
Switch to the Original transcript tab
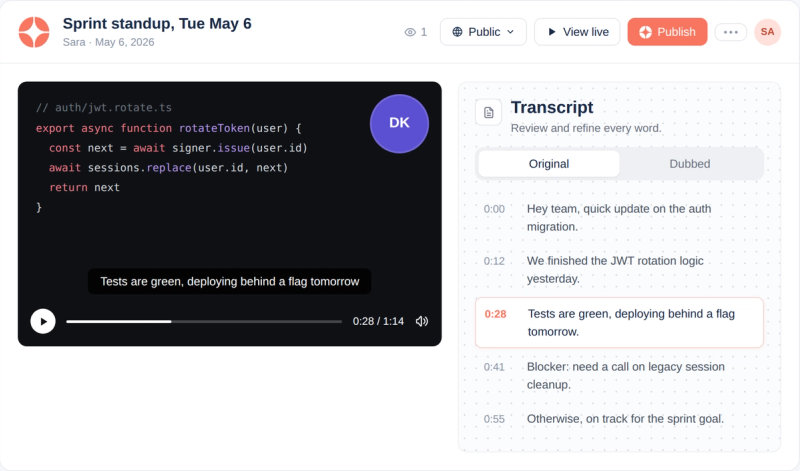(x=549, y=164)
